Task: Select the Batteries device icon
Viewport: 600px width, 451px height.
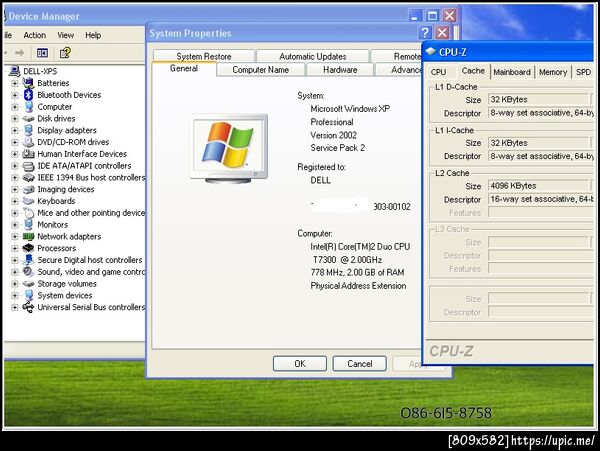Action: click(28, 83)
